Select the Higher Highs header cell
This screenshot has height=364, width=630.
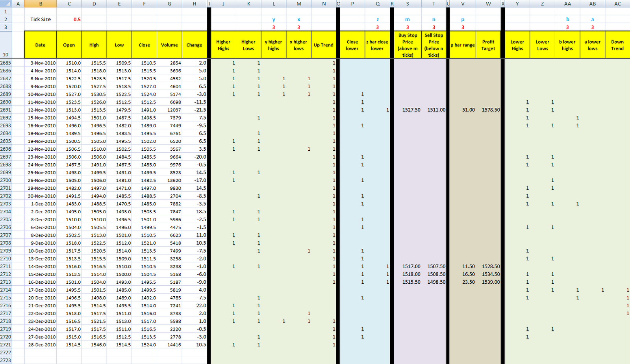pyautogui.click(x=223, y=44)
